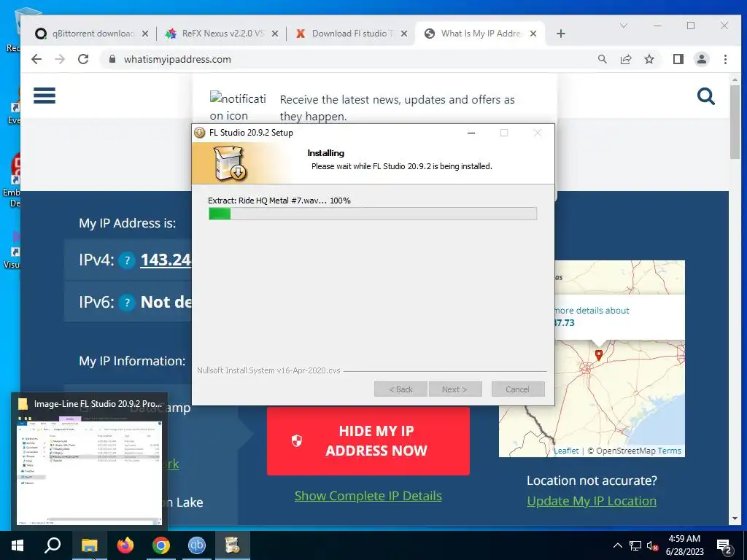Open a new browser tab
The height and width of the screenshot is (560, 747).
561,34
